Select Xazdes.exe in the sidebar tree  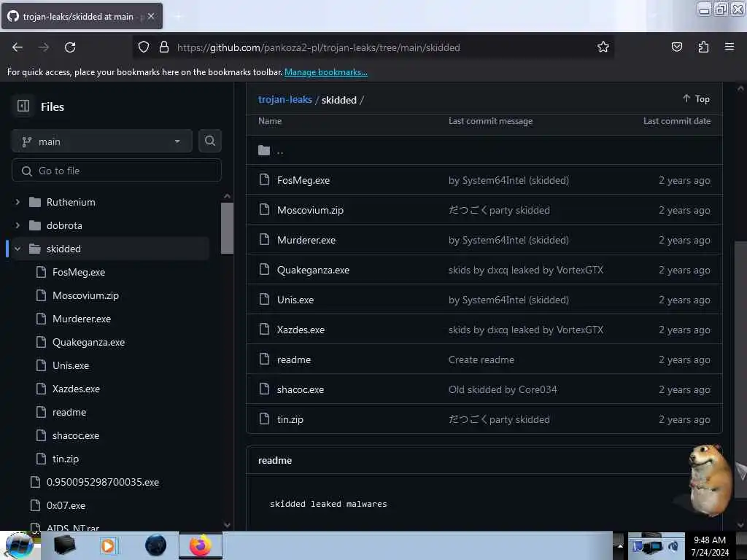coord(76,389)
